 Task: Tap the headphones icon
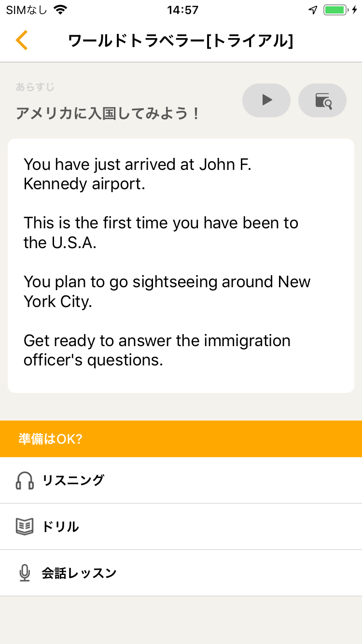pos(25,481)
